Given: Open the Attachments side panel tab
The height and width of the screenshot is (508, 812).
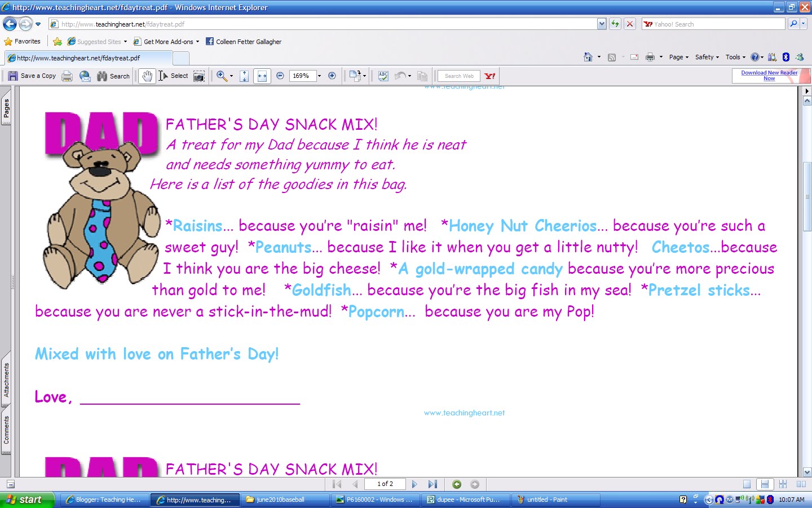Looking at the screenshot, I should click(x=6, y=380).
